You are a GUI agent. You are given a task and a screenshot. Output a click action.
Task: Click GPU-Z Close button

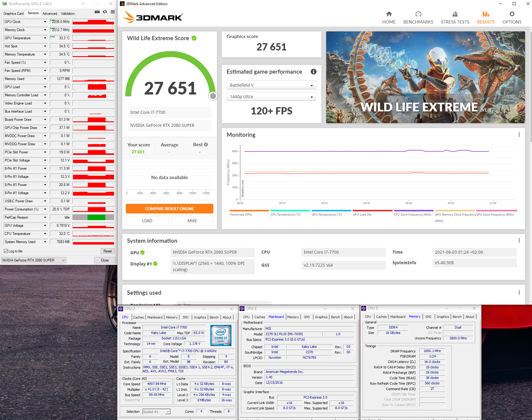click(105, 260)
